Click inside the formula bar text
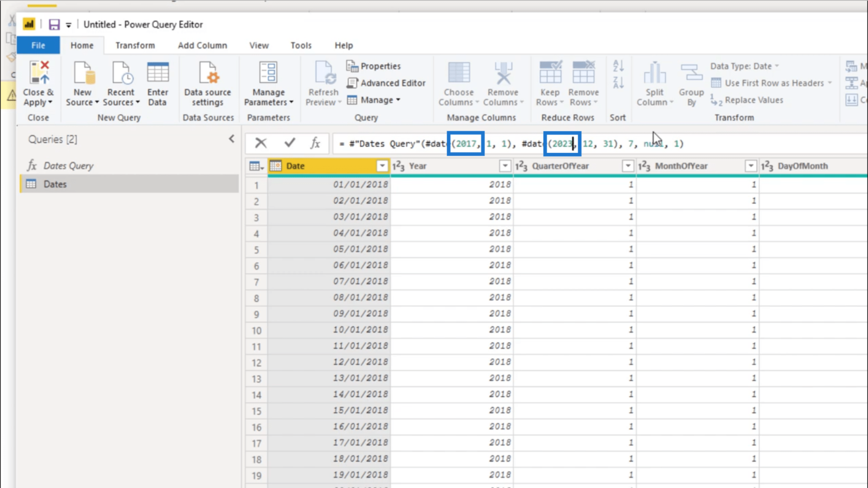 pos(512,144)
